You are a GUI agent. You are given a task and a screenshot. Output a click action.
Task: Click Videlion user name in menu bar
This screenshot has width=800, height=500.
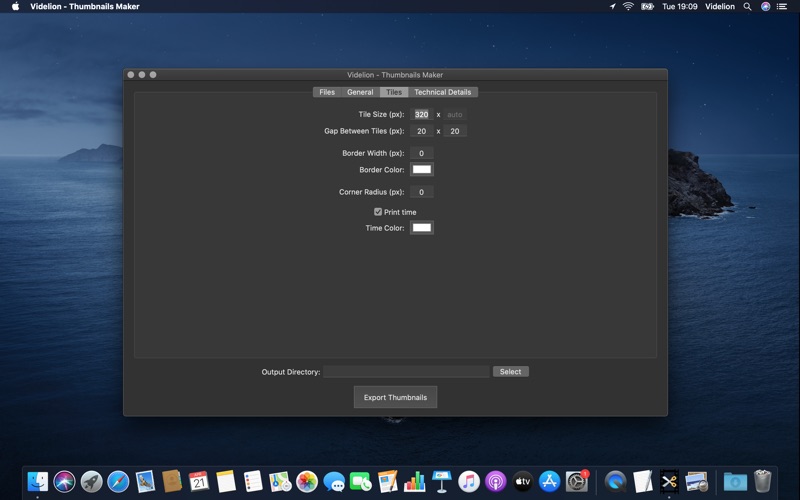720,7
